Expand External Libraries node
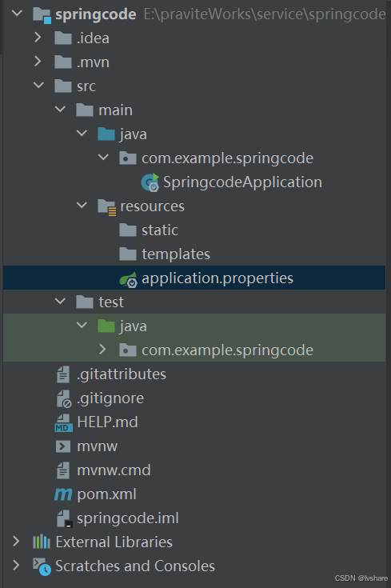The image size is (391, 588). [x=16, y=542]
